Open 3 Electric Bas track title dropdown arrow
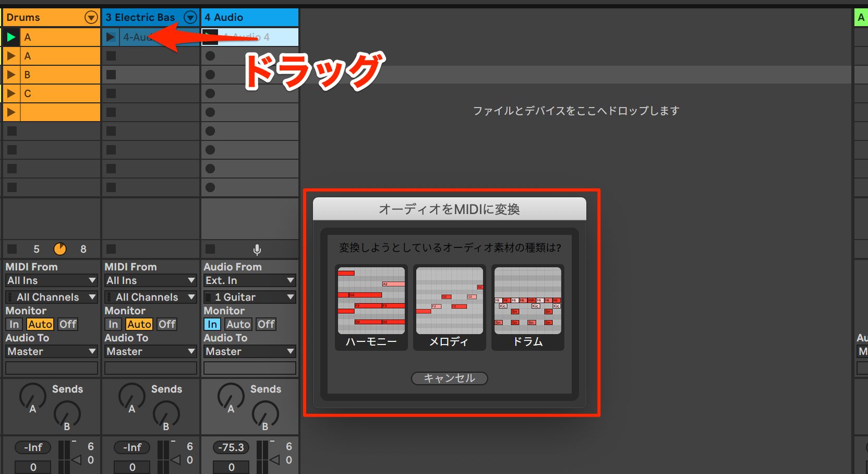Viewport: 868px width, 474px height. [x=190, y=17]
